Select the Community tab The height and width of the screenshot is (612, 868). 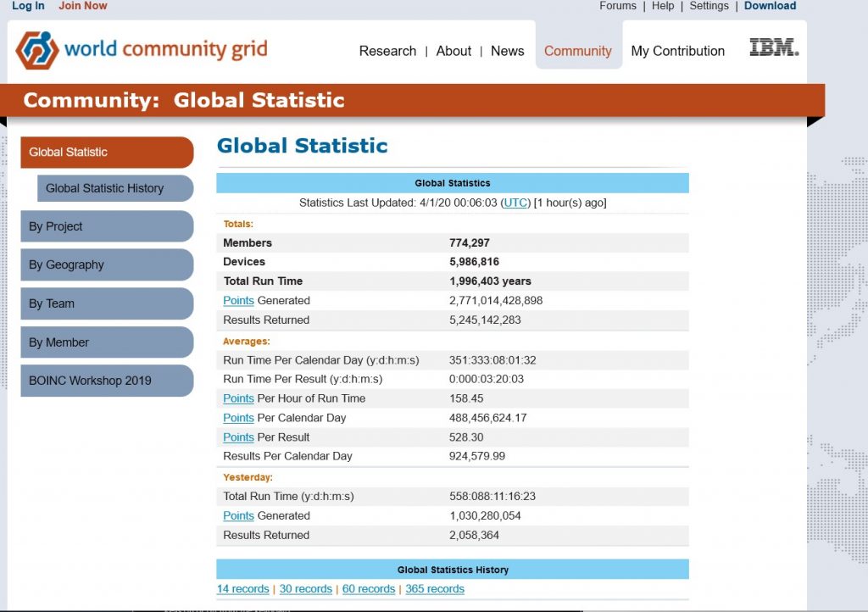point(578,51)
